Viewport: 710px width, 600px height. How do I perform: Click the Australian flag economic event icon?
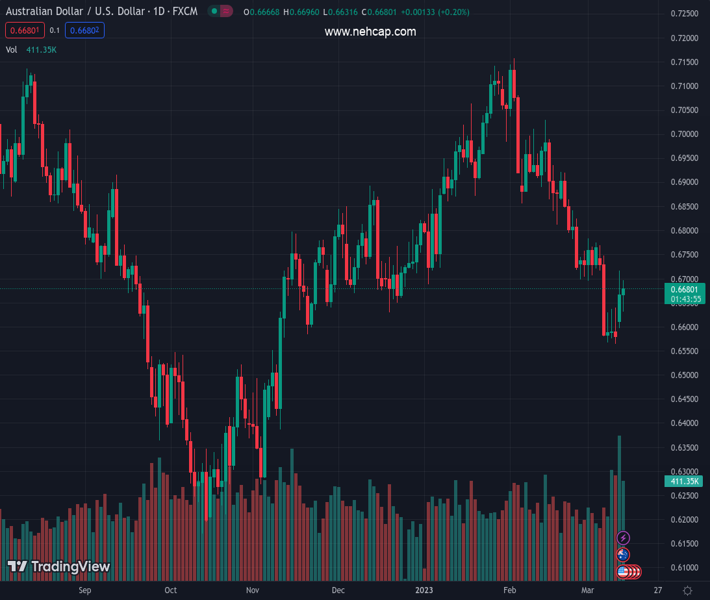[624, 555]
